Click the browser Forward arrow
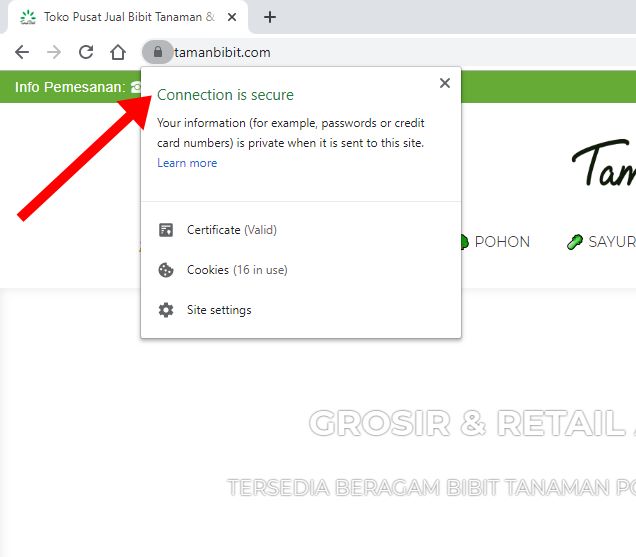 point(54,52)
